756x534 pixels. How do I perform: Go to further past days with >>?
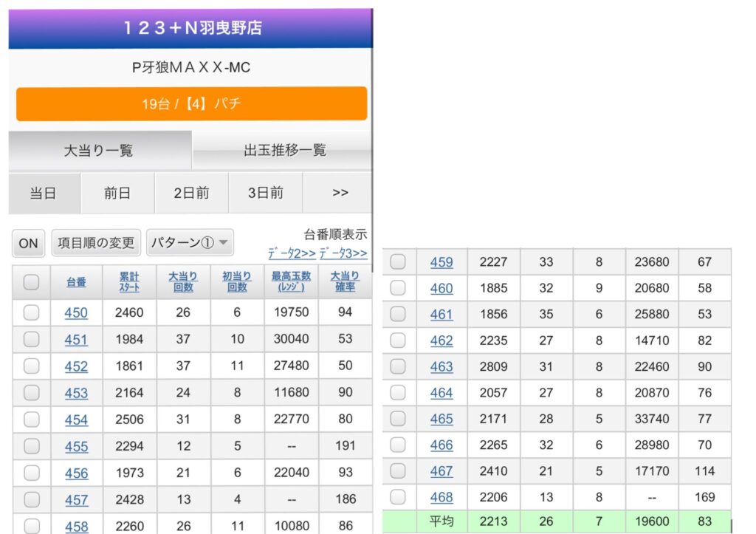click(x=340, y=193)
